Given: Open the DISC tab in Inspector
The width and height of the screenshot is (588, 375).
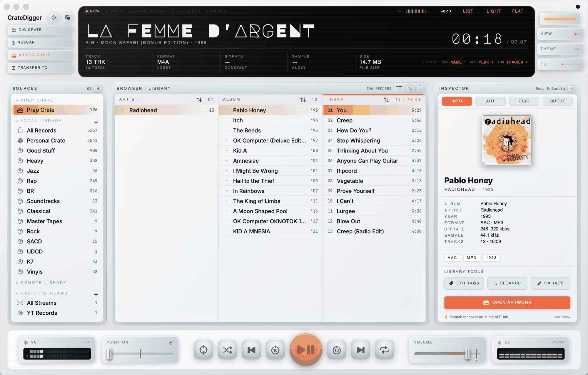Looking at the screenshot, I should point(524,101).
